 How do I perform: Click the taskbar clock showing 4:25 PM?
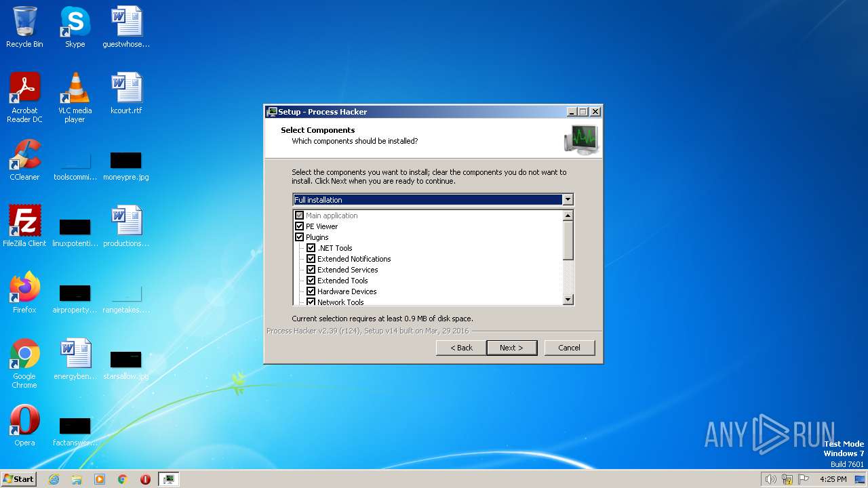833,479
